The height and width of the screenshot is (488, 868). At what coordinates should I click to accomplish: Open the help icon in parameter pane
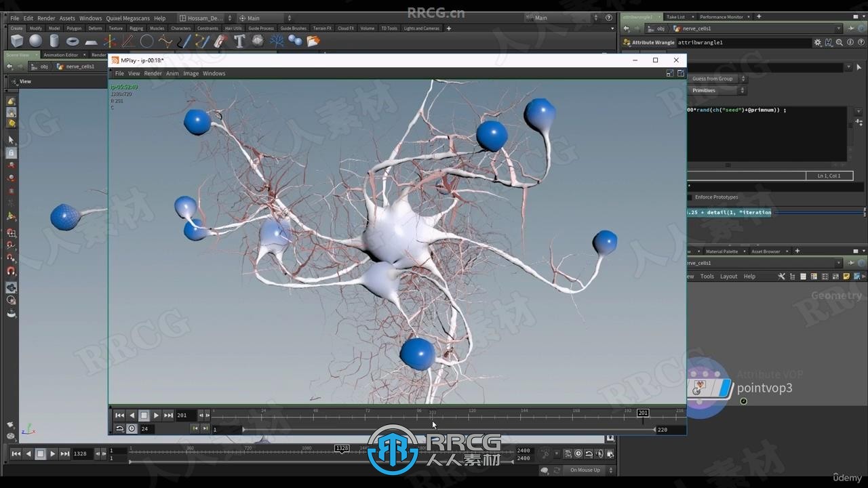click(860, 42)
